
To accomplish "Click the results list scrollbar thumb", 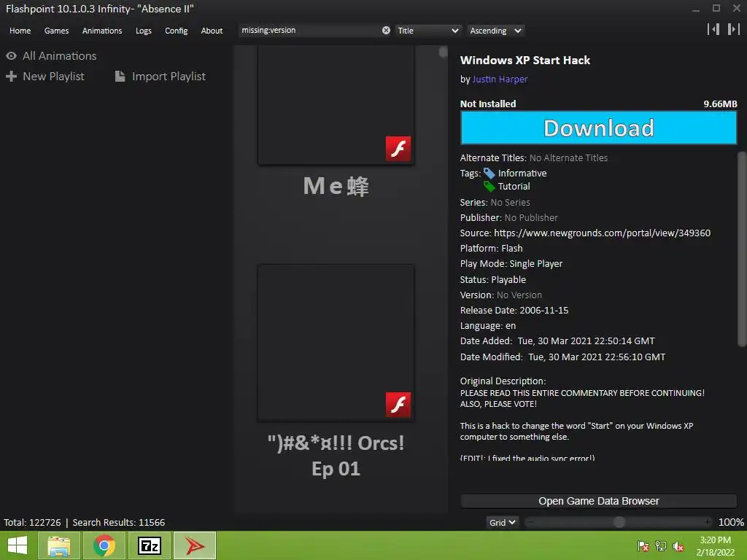I will coord(443,52).
